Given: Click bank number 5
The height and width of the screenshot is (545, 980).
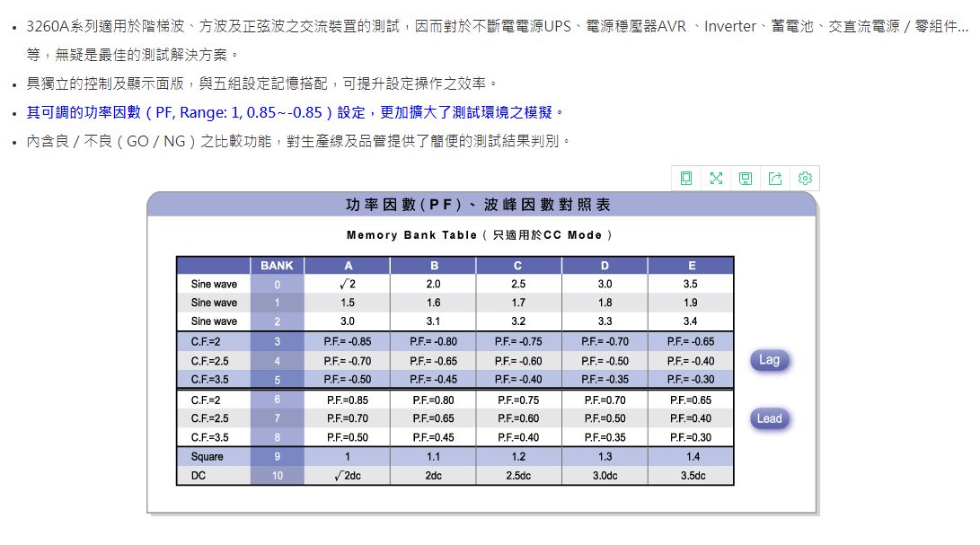Looking at the screenshot, I should [277, 380].
